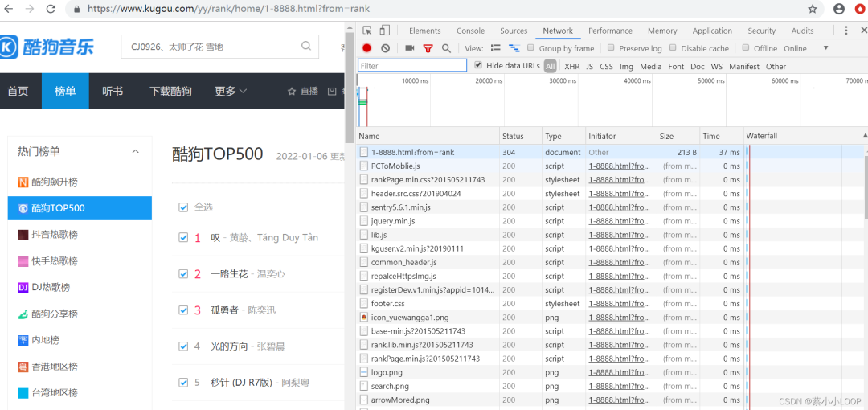Toggle DevTools device toolbar icon
The width and height of the screenshot is (868, 410).
tap(385, 31)
